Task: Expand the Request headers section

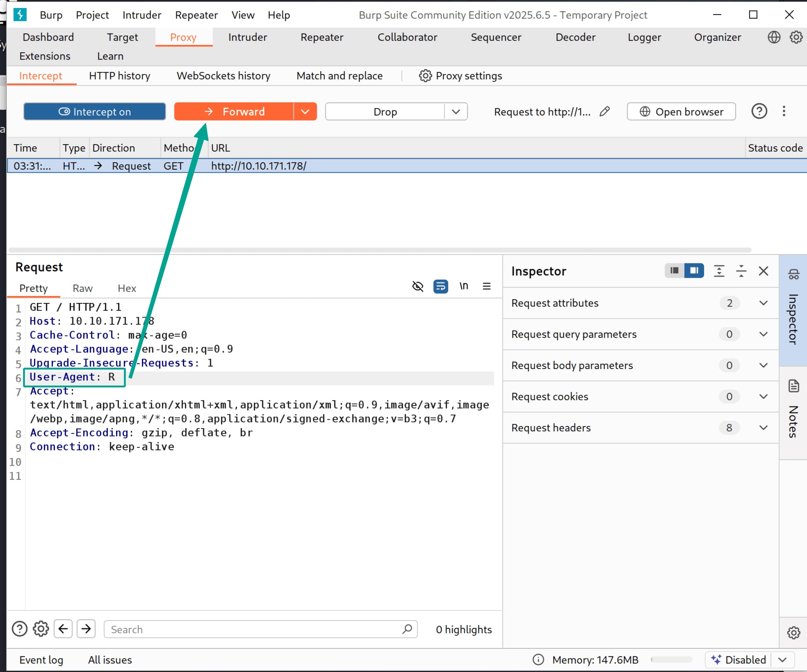Action: point(763,427)
